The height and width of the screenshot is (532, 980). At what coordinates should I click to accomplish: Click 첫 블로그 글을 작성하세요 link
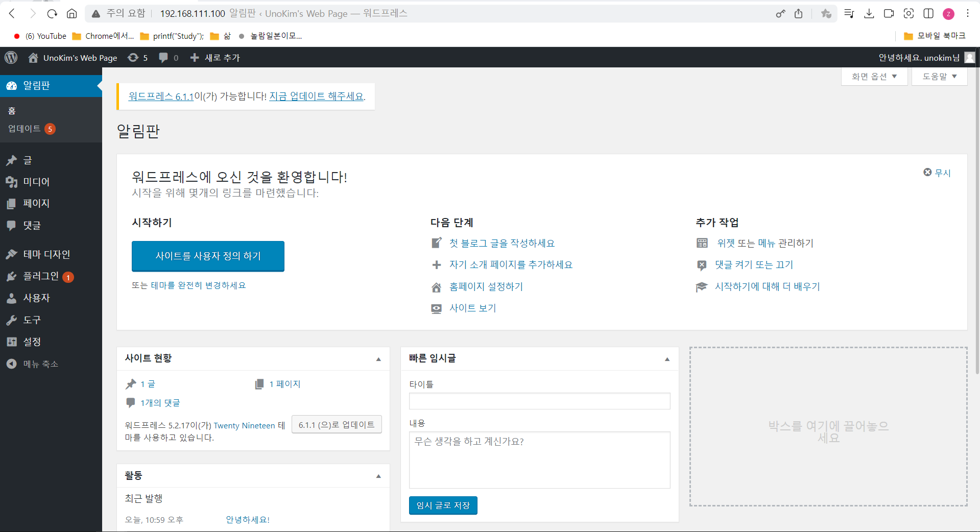(x=502, y=244)
